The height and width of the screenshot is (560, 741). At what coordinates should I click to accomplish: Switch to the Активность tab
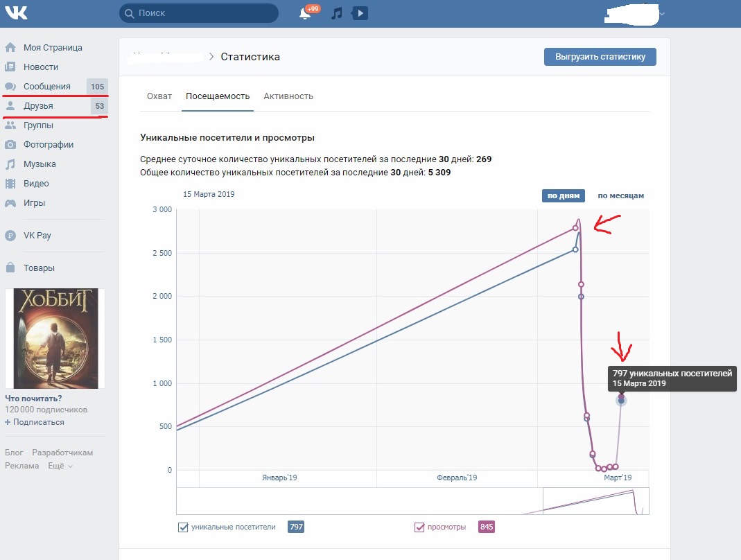[x=288, y=96]
